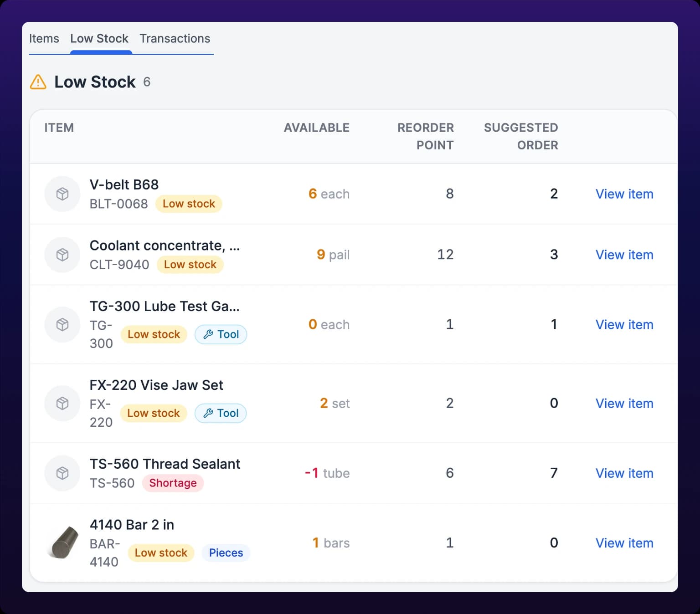Switch to the Items tab

coord(44,39)
